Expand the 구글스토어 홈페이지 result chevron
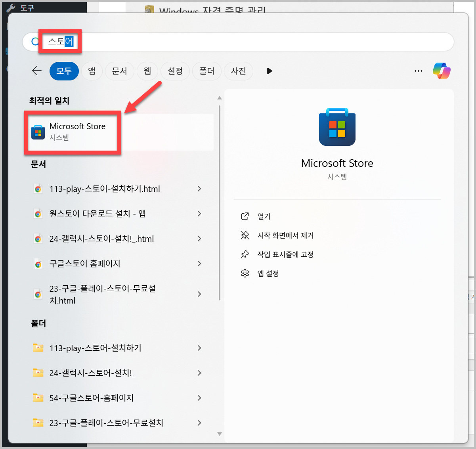 (199, 264)
